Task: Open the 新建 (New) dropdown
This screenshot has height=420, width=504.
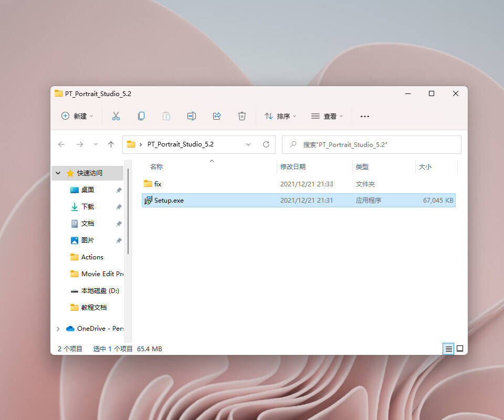Action: (77, 116)
